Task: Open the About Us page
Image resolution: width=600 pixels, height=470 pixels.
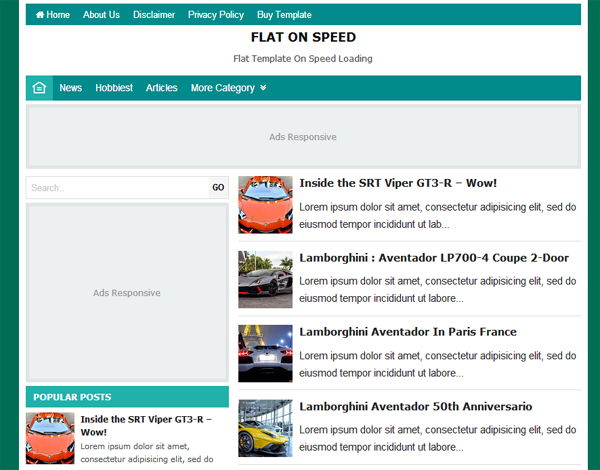Action: (x=101, y=15)
